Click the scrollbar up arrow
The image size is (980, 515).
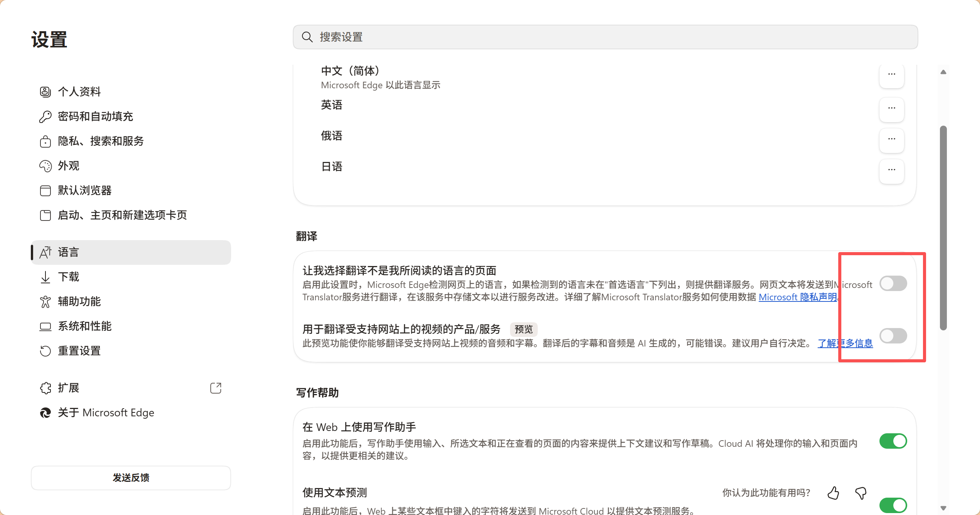click(943, 72)
